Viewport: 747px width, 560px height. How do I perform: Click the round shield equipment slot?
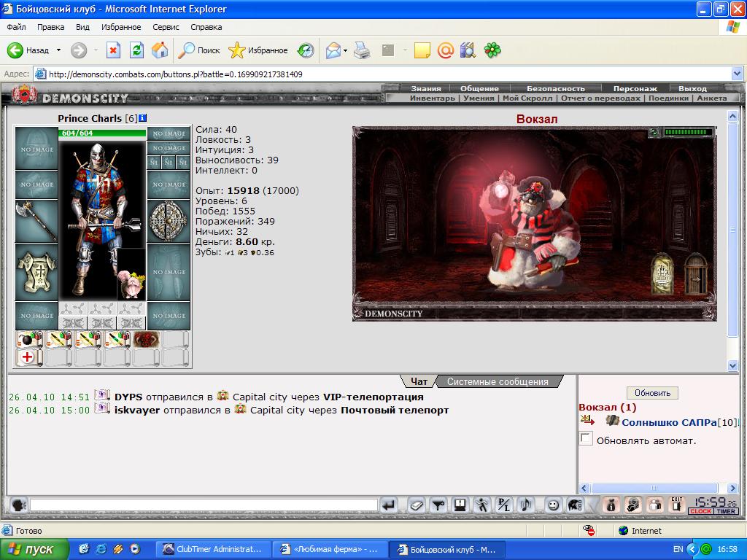point(169,222)
